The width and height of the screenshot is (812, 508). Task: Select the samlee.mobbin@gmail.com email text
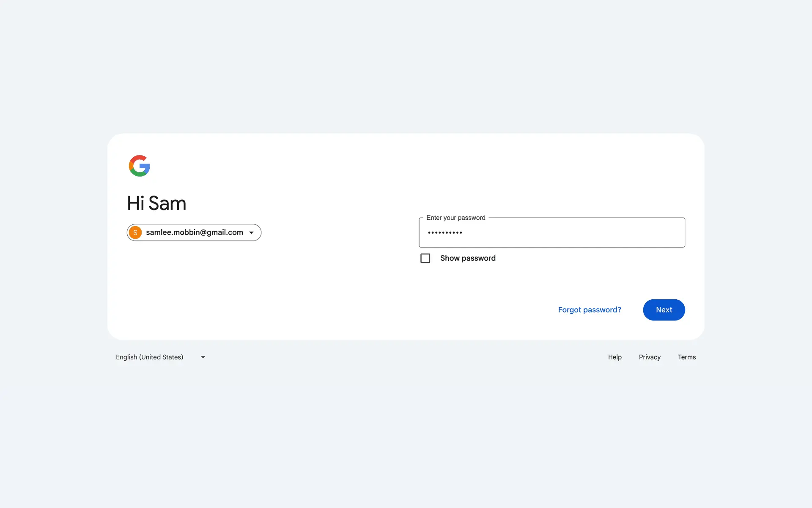point(194,232)
